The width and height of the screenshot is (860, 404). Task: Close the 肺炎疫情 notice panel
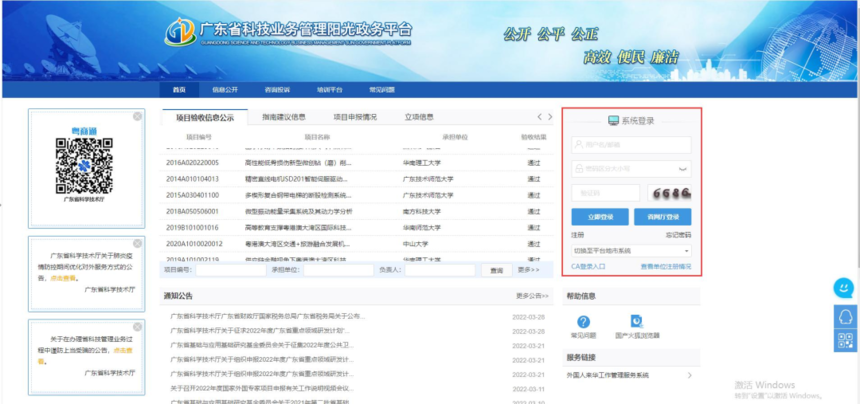click(137, 243)
